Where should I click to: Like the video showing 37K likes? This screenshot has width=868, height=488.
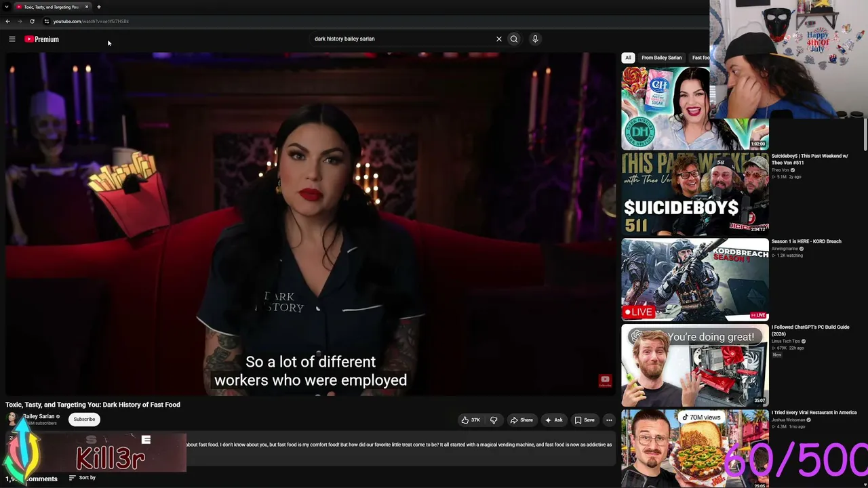click(471, 420)
